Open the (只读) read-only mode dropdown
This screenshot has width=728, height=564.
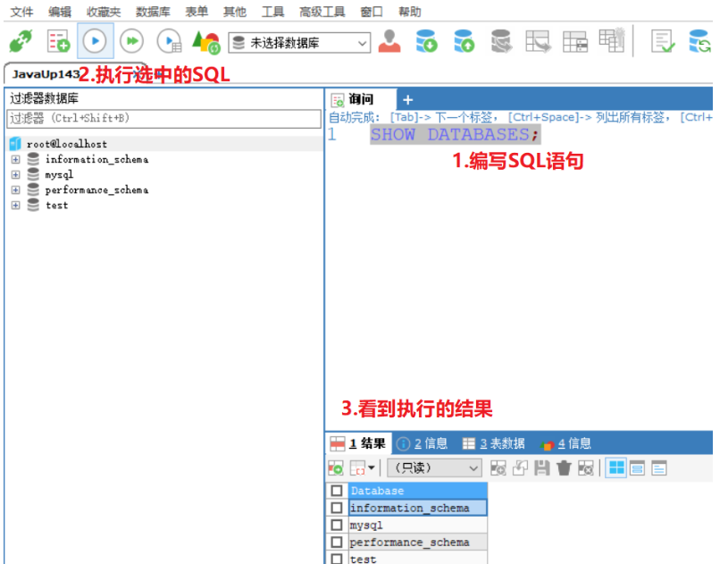[x=434, y=467]
